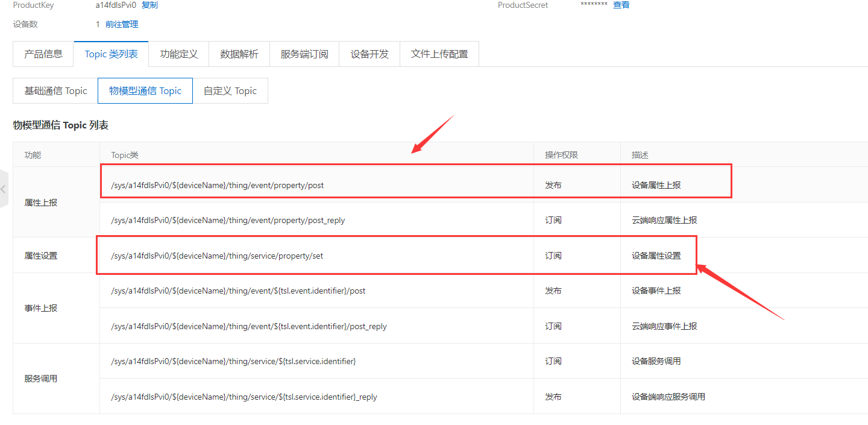Click 订阅 permission in the property/set row
This screenshot has height=425, width=868.
pos(553,256)
